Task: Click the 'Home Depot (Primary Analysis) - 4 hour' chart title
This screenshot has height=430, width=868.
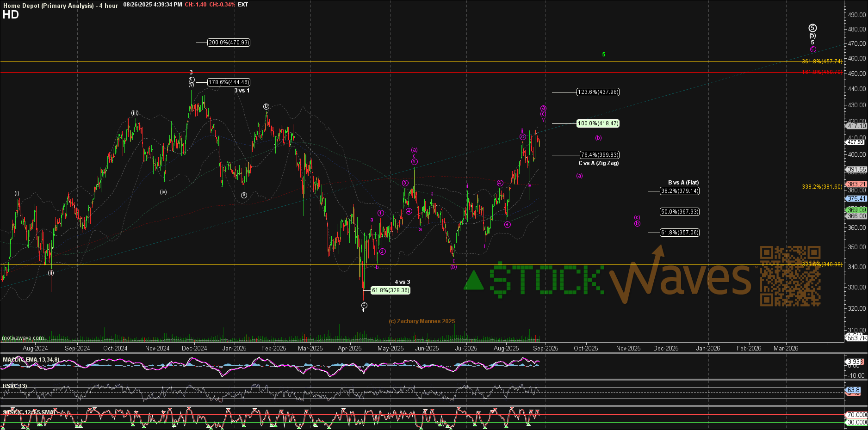Action: coord(61,6)
